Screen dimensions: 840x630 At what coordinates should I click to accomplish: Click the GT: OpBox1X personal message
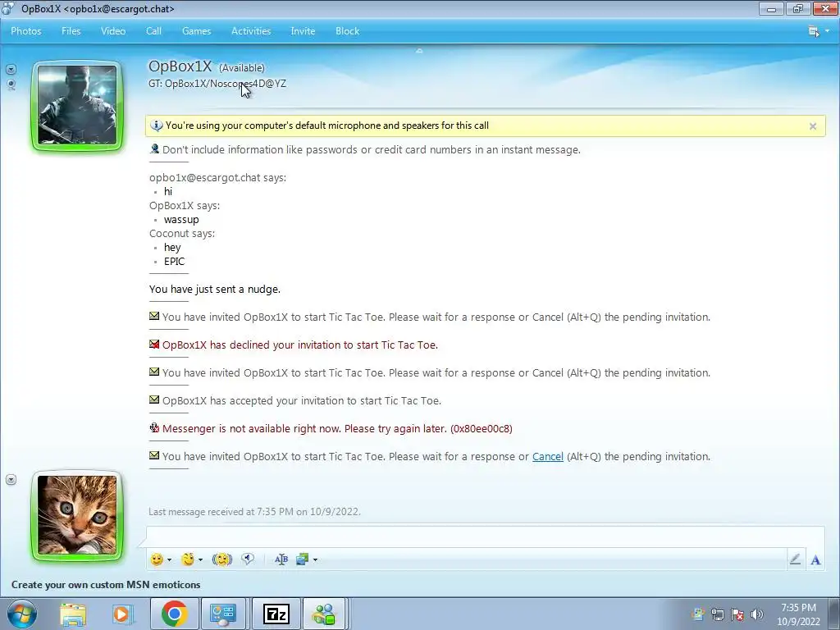point(217,84)
